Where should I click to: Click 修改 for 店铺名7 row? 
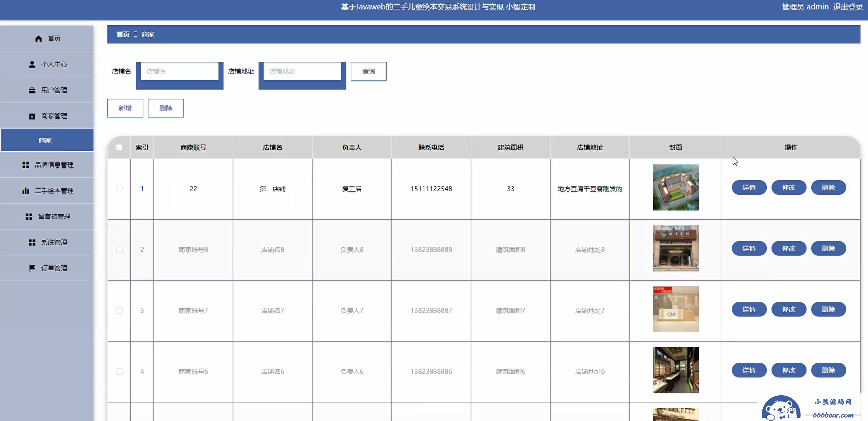click(789, 309)
